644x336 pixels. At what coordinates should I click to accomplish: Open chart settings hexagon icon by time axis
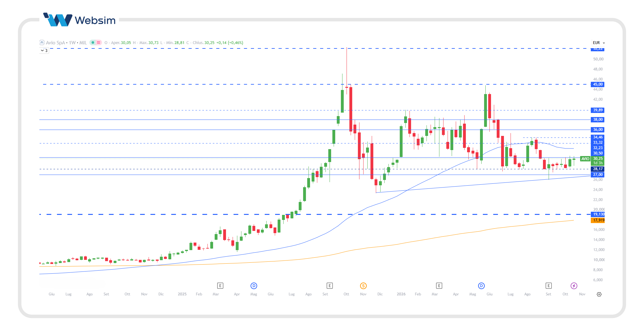click(599, 294)
